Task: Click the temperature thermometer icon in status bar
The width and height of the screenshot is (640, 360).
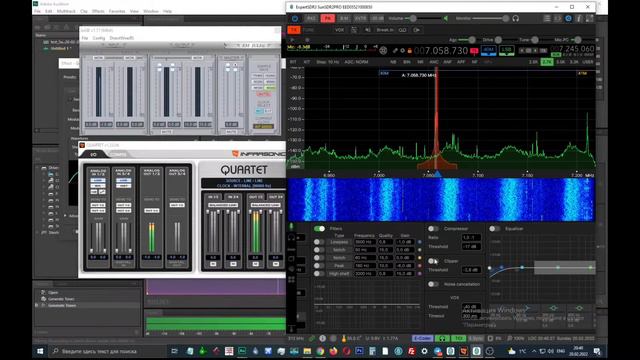Action: pyautogui.click(x=344, y=338)
